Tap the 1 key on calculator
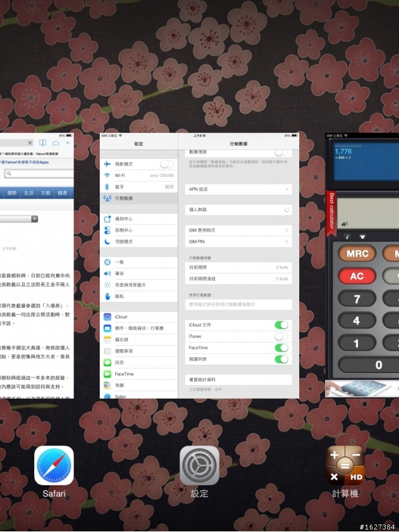 click(x=357, y=343)
